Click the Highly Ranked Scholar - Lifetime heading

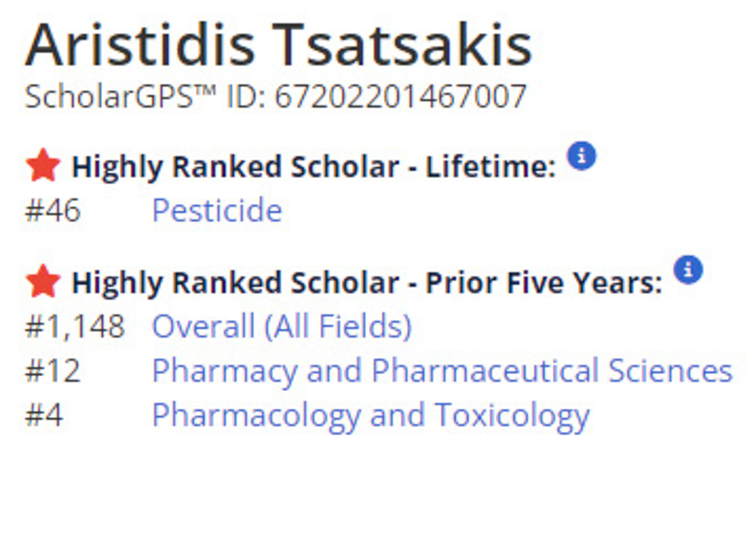(x=313, y=166)
